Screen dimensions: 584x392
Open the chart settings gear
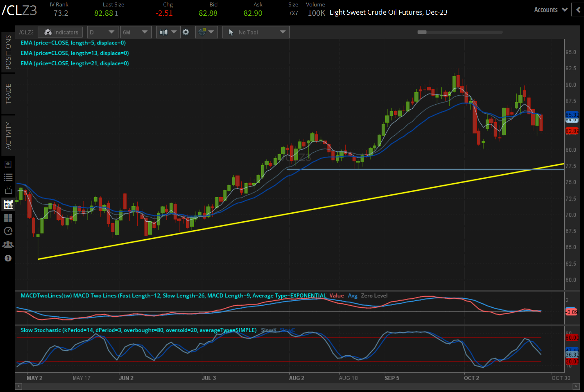click(x=185, y=32)
